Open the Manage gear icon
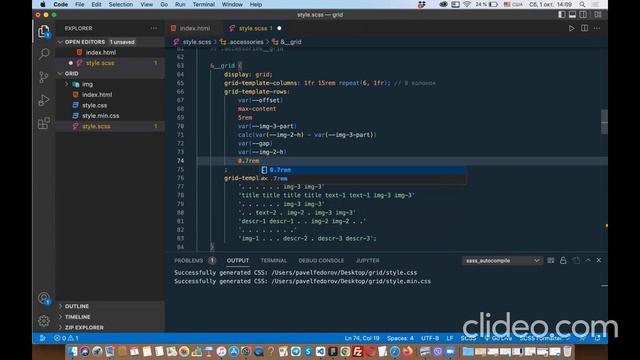Viewport: 640px width, 360px height. point(44,321)
